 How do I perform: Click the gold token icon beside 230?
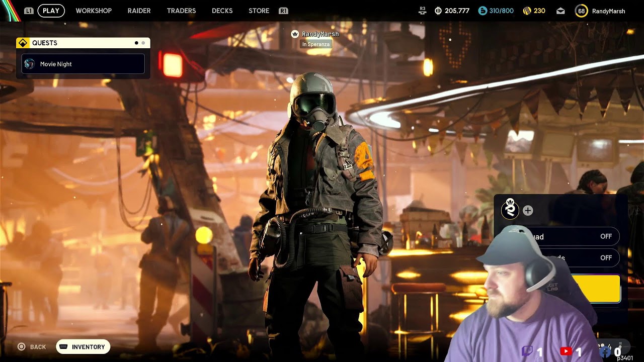527,11
